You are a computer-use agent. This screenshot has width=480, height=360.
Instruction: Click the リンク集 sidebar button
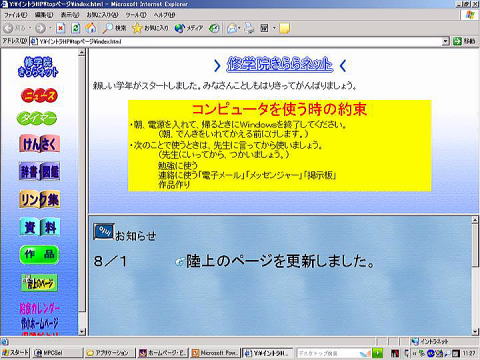point(39,200)
